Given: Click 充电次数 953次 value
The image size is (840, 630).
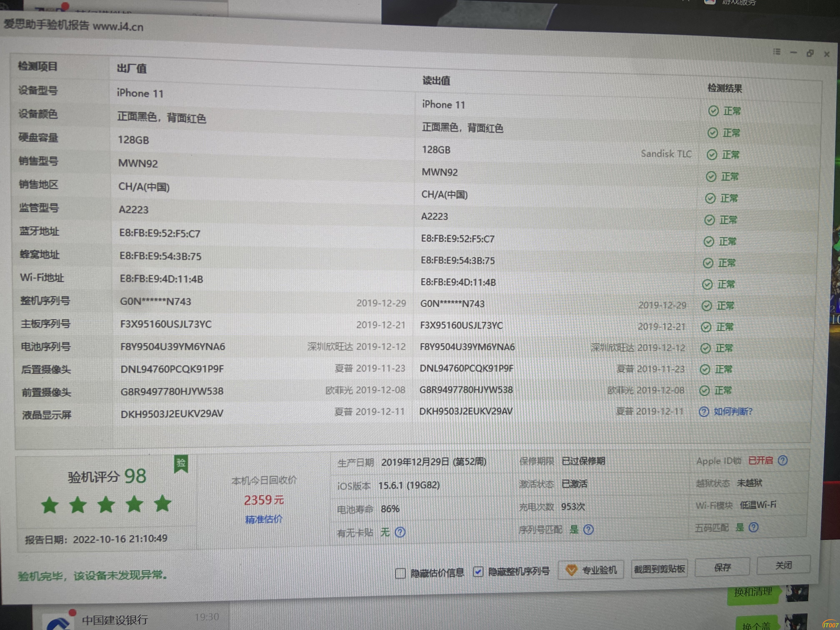Looking at the screenshot, I should [573, 507].
